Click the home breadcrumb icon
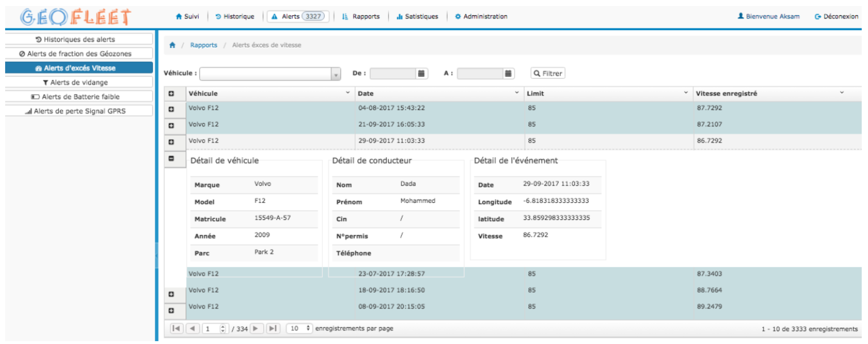 (x=172, y=45)
